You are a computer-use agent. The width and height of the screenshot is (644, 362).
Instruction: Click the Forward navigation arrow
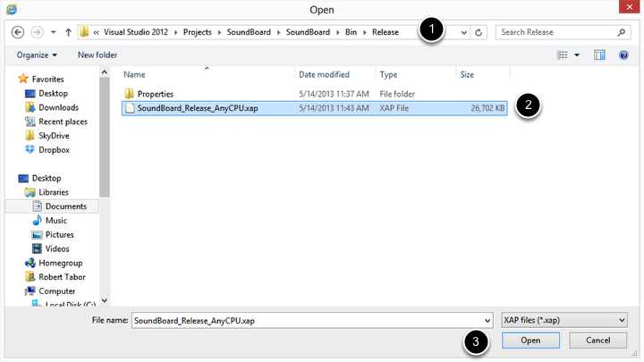(x=37, y=32)
